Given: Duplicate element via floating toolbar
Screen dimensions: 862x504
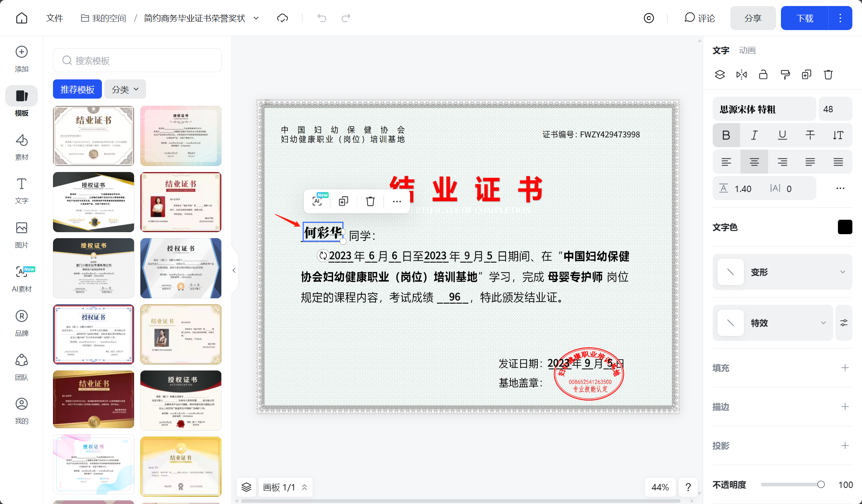Looking at the screenshot, I should coord(344,201).
